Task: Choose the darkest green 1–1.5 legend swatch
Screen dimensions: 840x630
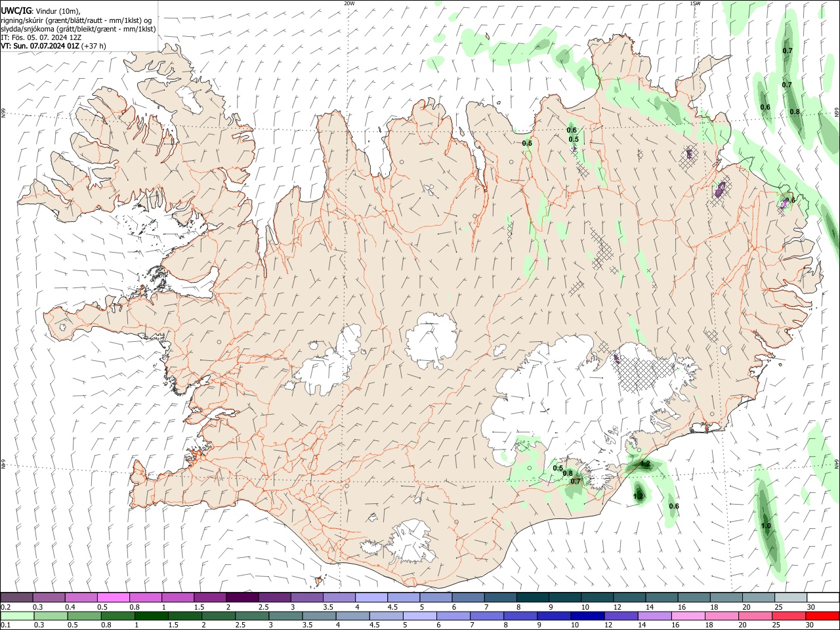Action: (x=152, y=616)
